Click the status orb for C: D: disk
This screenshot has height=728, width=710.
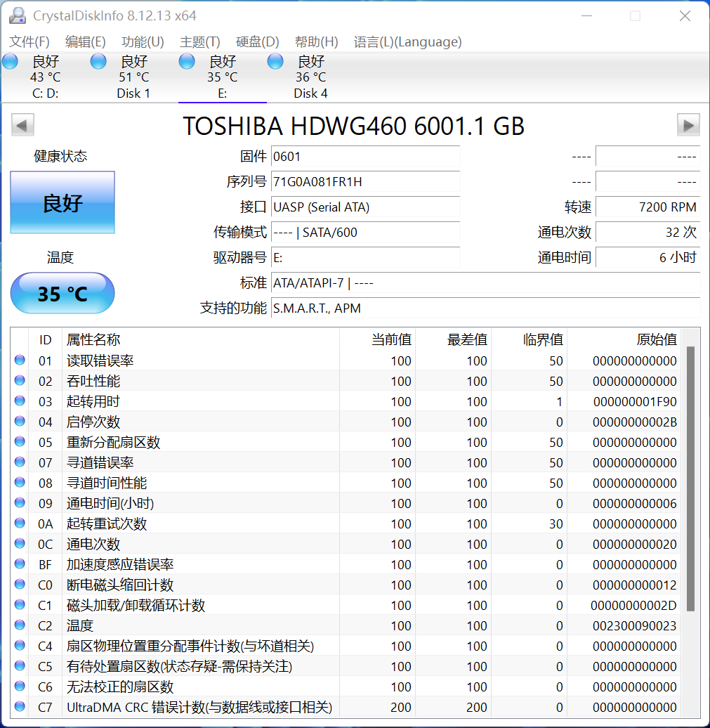pos(11,61)
